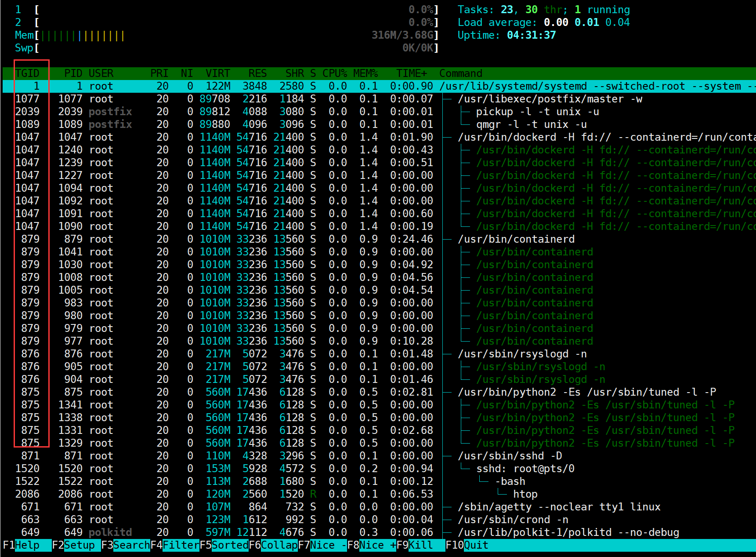Select dockerd thread with PID 1091
This screenshot has width=756, height=557.
point(379,214)
